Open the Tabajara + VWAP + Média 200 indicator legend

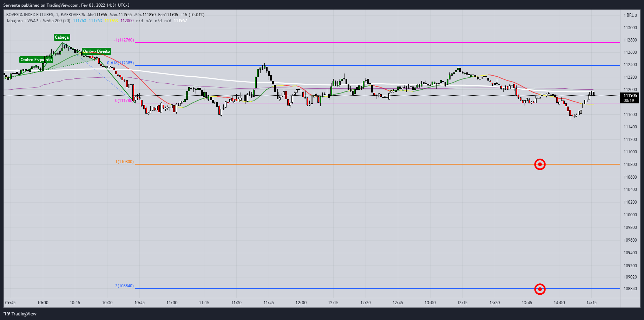tap(38, 21)
